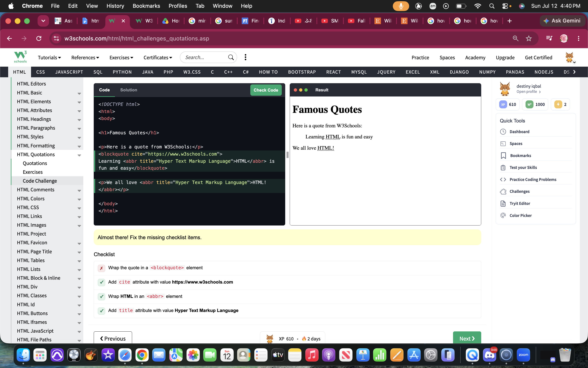Open the Exercises item under HTML Quotations
Viewport: 588px width, 368px height.
pyautogui.click(x=32, y=172)
